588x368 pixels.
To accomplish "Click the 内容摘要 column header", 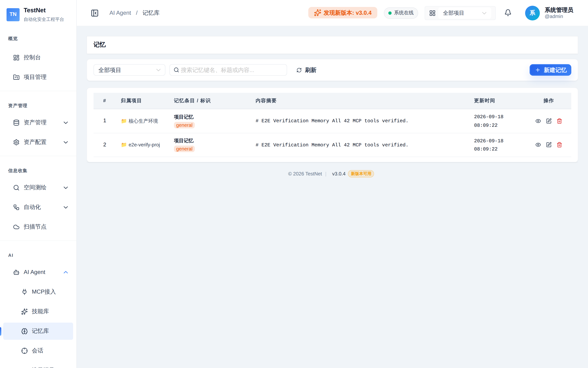I will [266, 101].
